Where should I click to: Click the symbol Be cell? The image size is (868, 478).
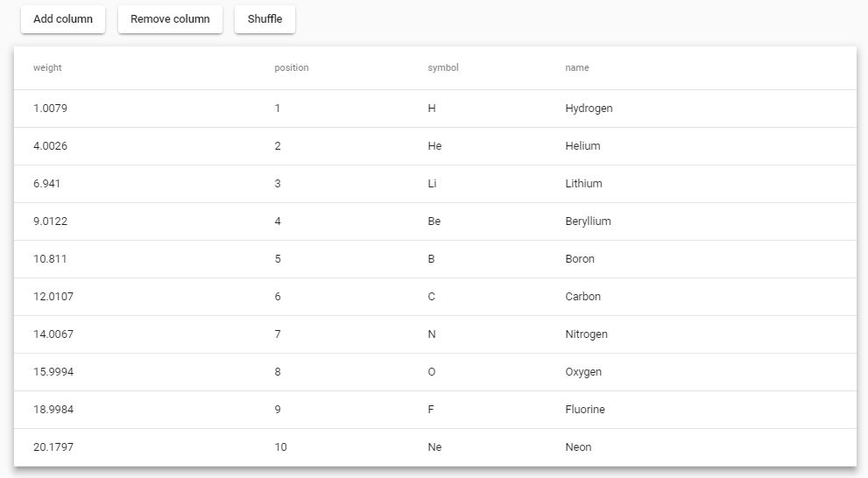[x=434, y=221]
